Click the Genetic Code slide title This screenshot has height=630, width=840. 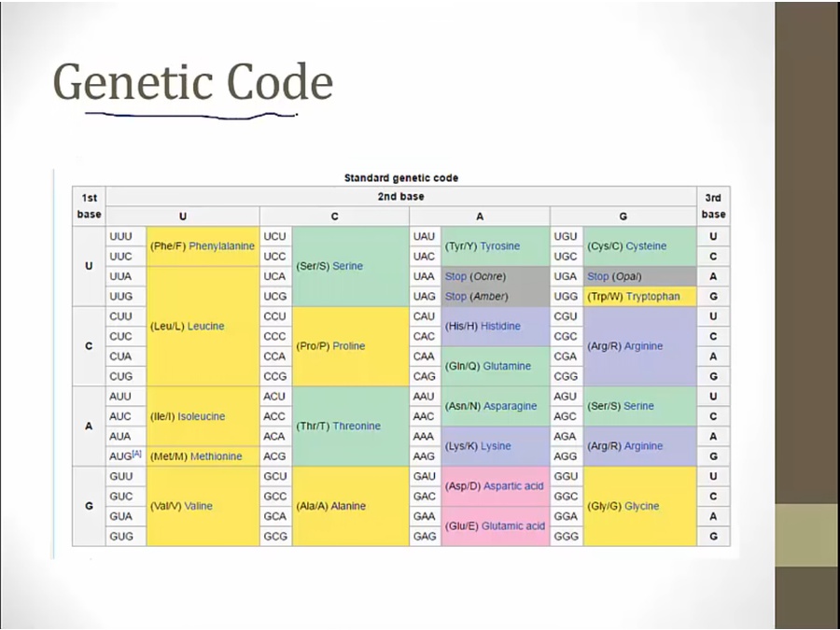(193, 82)
